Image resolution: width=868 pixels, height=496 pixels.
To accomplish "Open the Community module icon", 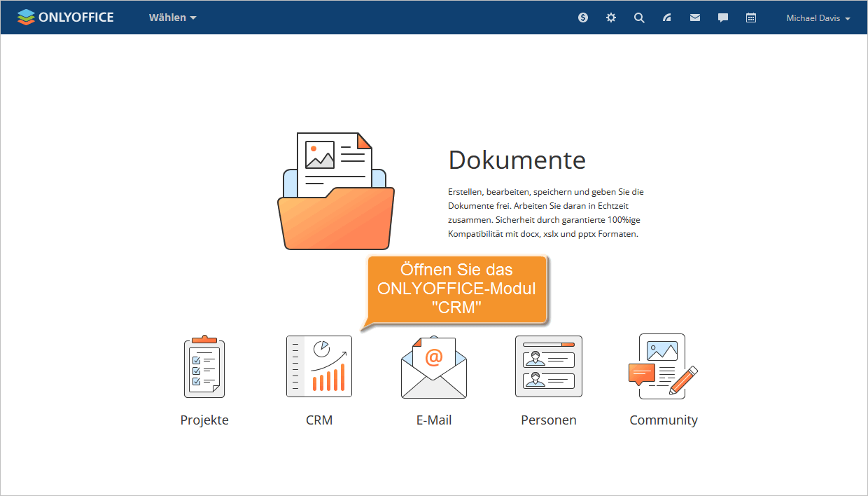I will (x=664, y=366).
